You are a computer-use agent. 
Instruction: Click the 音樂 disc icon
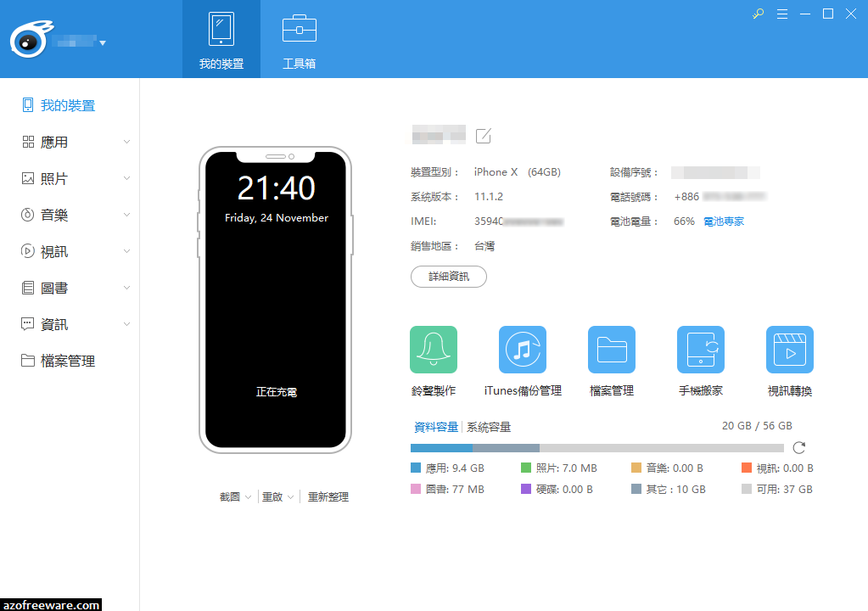coord(28,215)
